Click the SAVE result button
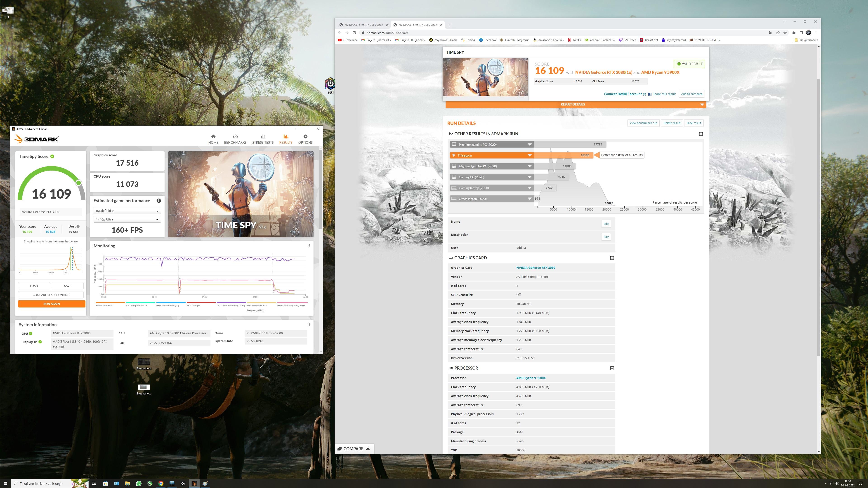Viewport: 868px width, 488px height. point(67,286)
